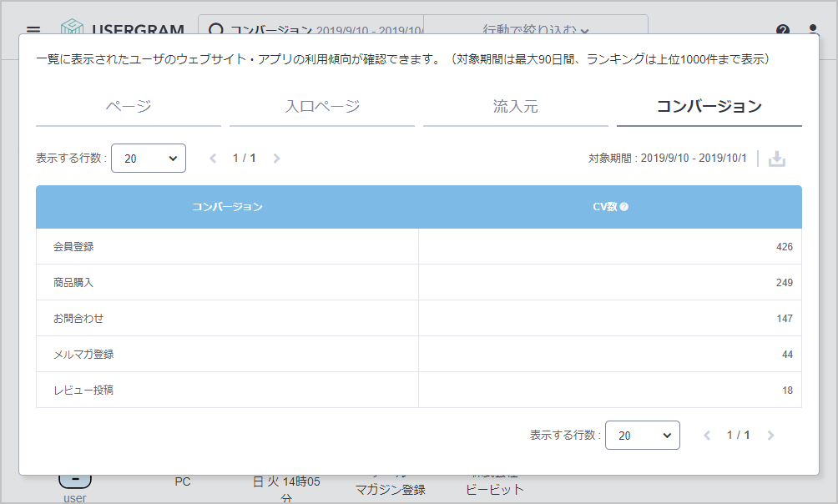
Task: Click the コンバージョン column header
Action: (227, 207)
